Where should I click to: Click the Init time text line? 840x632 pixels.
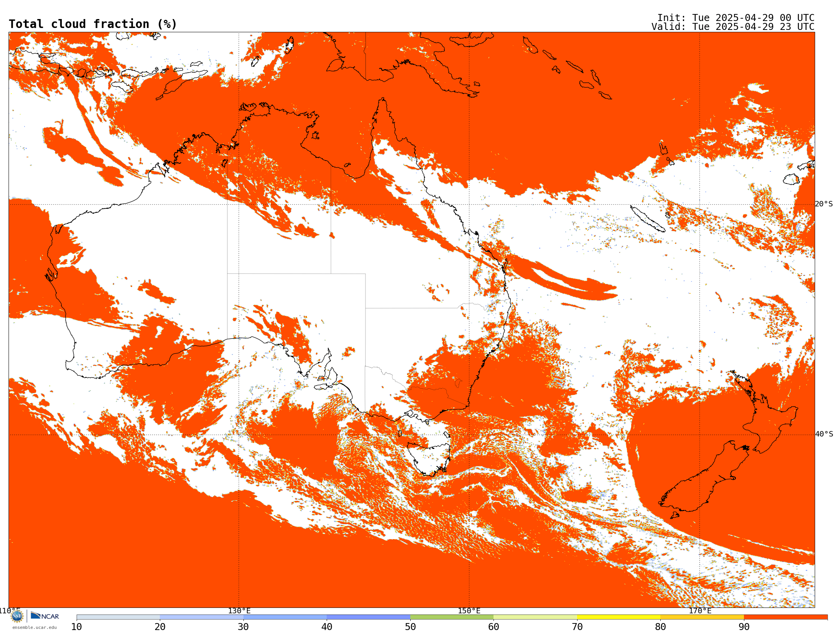[735, 18]
